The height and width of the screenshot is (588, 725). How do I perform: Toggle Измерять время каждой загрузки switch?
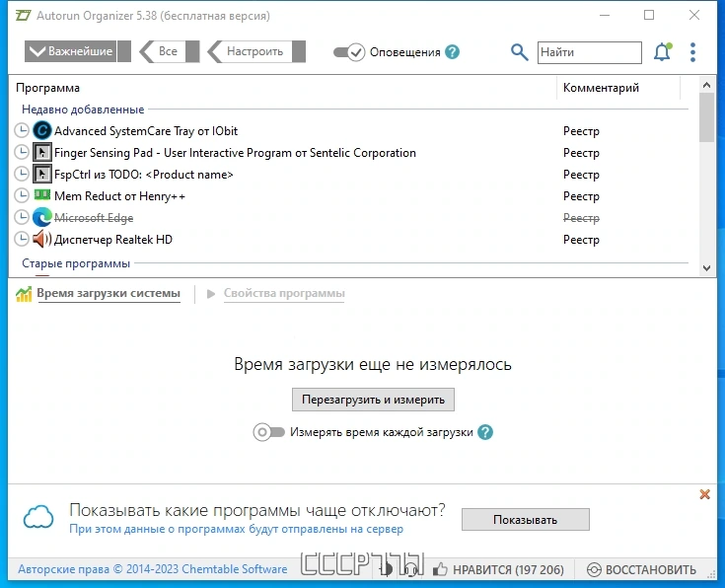pyautogui.click(x=268, y=432)
